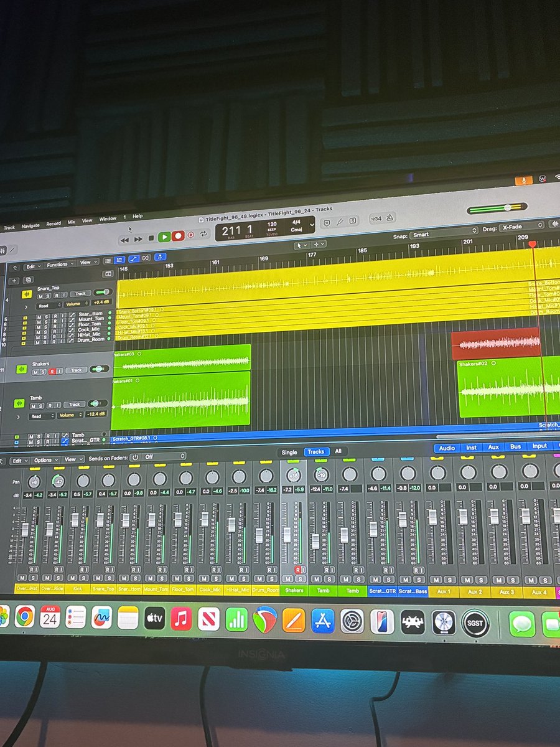
Task: Open the Mix menu
Action: 71,222
